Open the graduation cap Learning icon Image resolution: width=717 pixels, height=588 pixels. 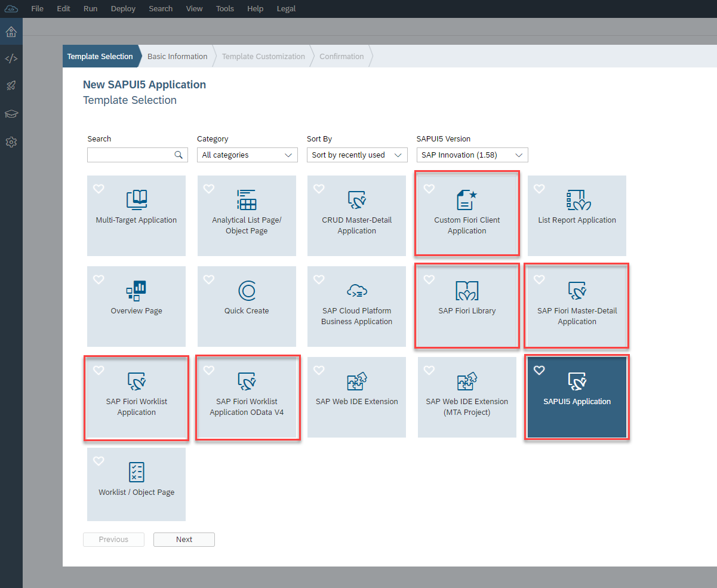[x=11, y=113]
